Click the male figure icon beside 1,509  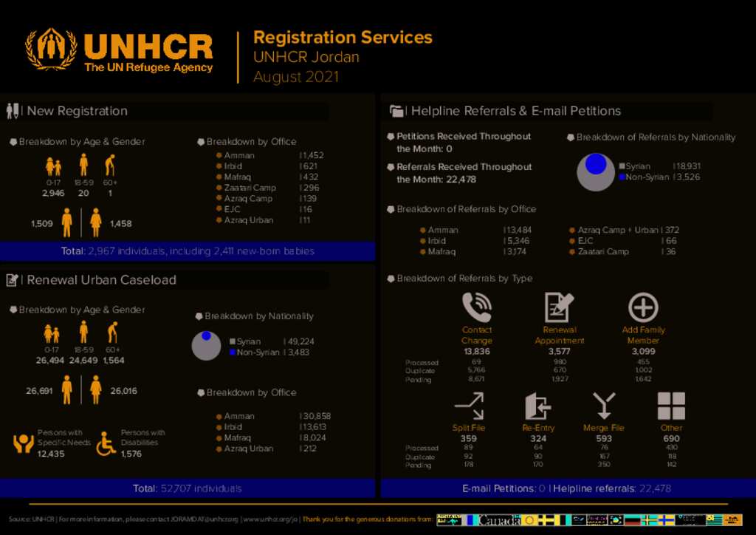pyautogui.click(x=67, y=223)
